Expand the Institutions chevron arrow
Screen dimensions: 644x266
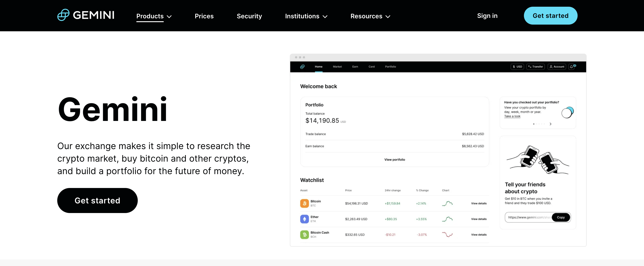(x=325, y=17)
